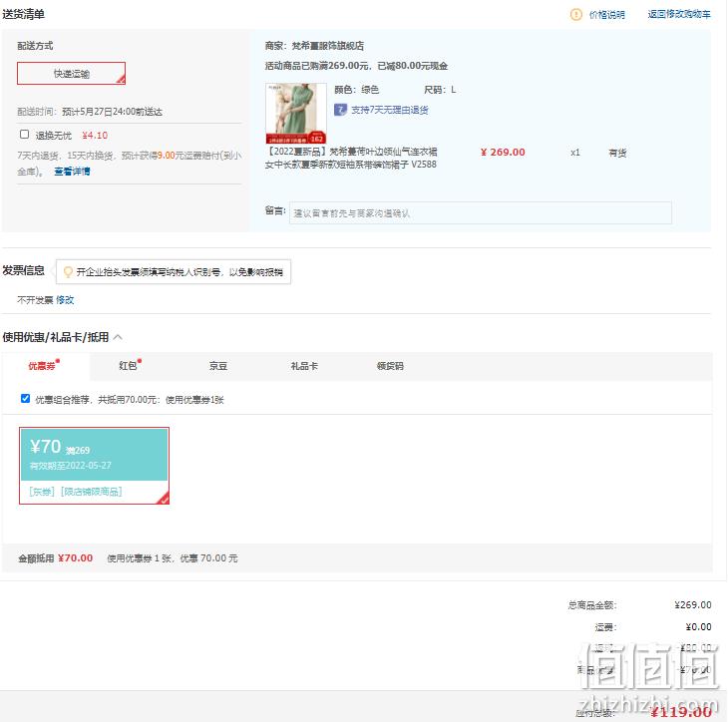Select the ¥70 off 269 coupon card
728x722 pixels.
pos(95,466)
